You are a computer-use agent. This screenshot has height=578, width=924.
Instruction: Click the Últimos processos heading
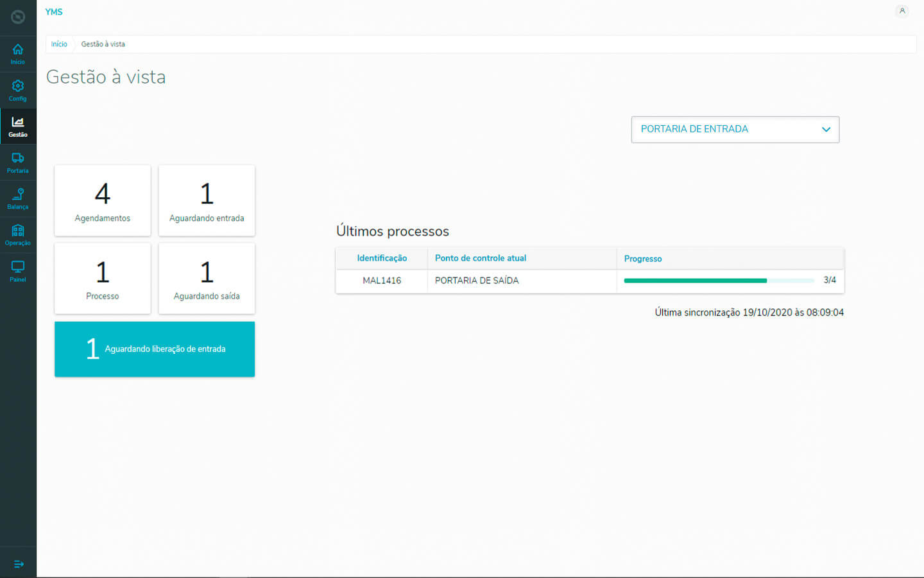393,231
